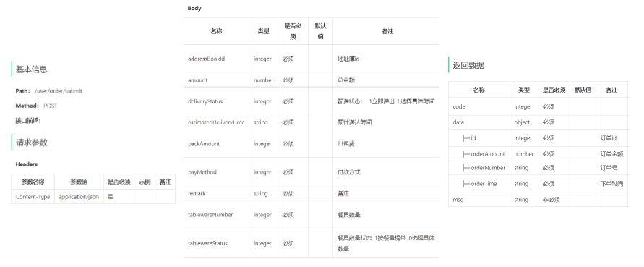Click the remark parameter name
Screen dimensions: 644x267
tap(197, 193)
